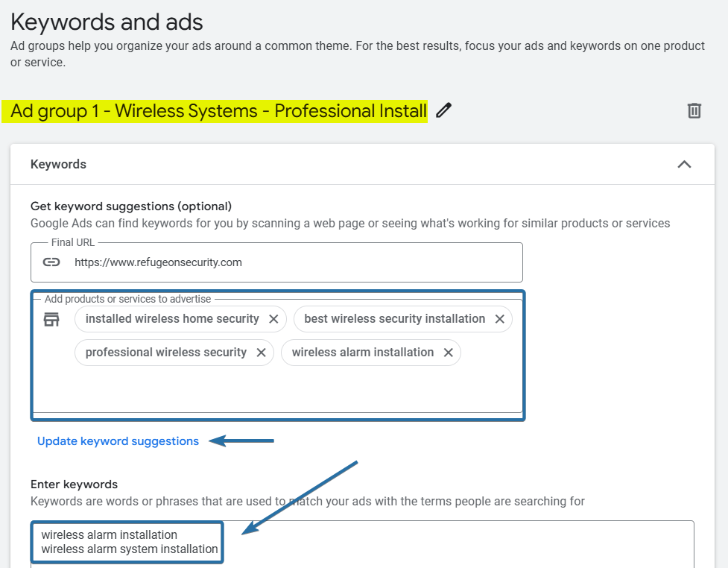Remove the 'professional wireless security' chip
This screenshot has height=568, width=728.
click(261, 352)
